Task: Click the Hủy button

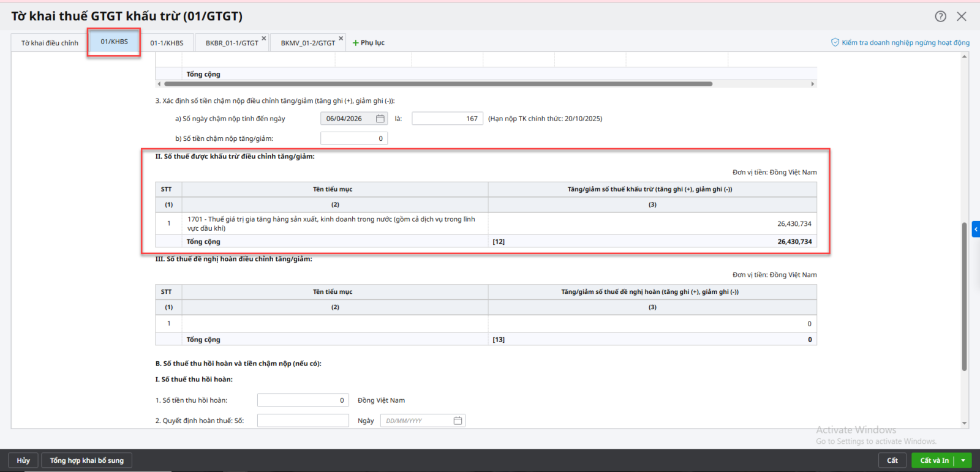Action: pos(23,460)
